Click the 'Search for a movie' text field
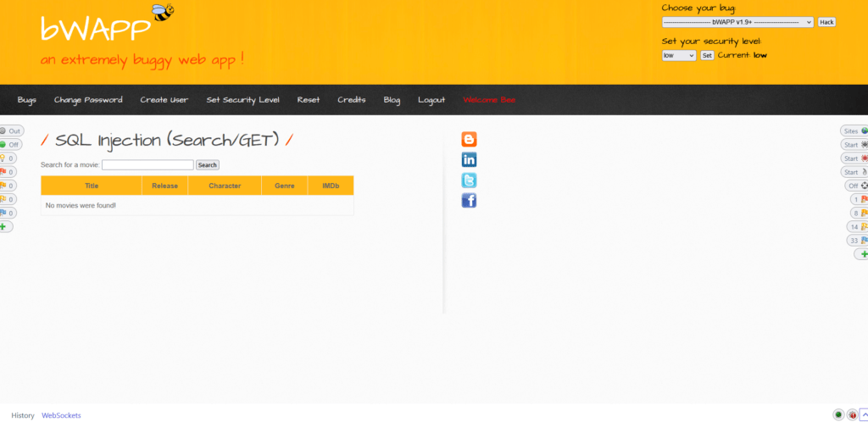868x422 pixels. coord(147,165)
